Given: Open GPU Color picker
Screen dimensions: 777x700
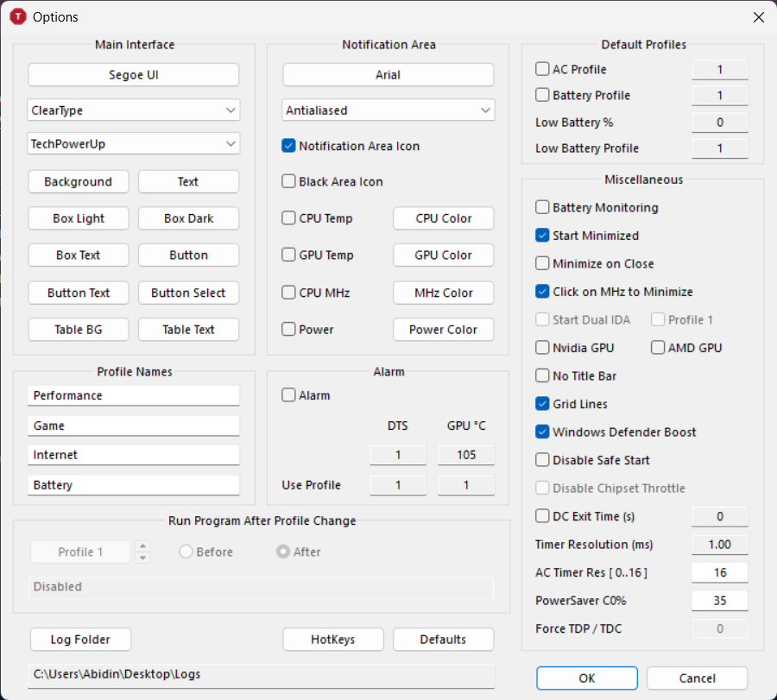Looking at the screenshot, I should point(444,255).
